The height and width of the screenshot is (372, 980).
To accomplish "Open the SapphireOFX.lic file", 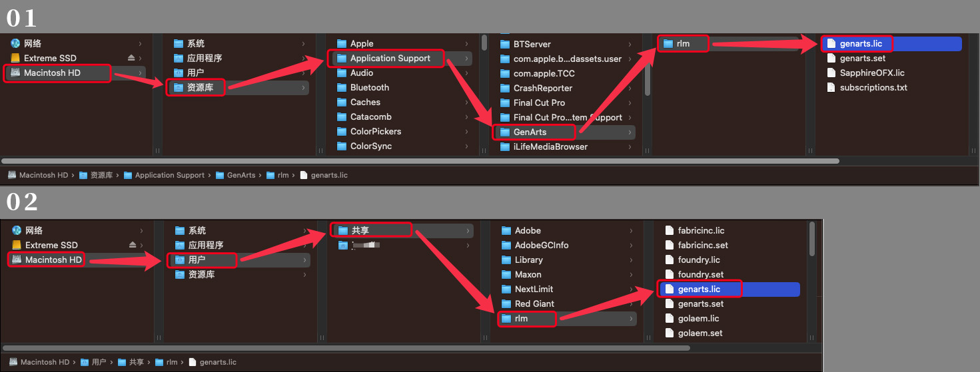I will coord(871,73).
